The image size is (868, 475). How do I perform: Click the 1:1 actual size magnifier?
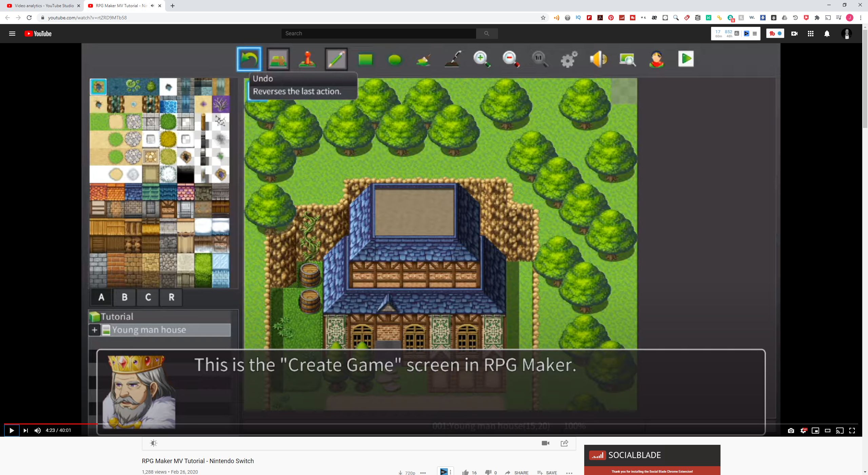coord(539,59)
